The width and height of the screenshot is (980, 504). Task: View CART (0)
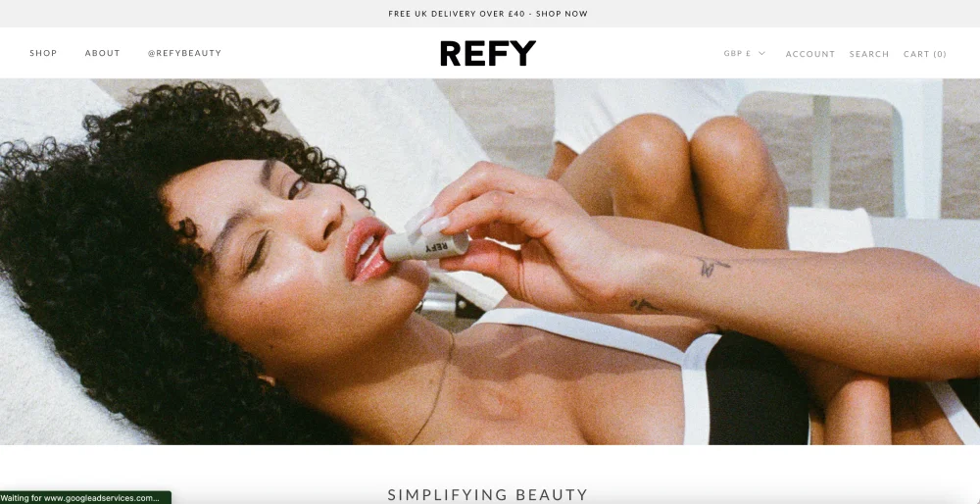coord(925,54)
